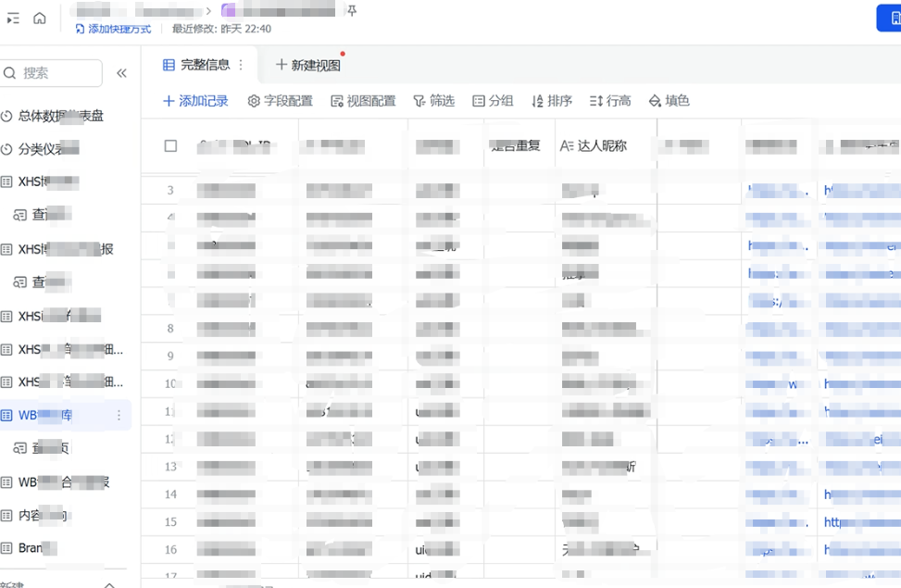Image resolution: width=901 pixels, height=588 pixels.
Task: Select row number 15
Action: click(x=170, y=522)
